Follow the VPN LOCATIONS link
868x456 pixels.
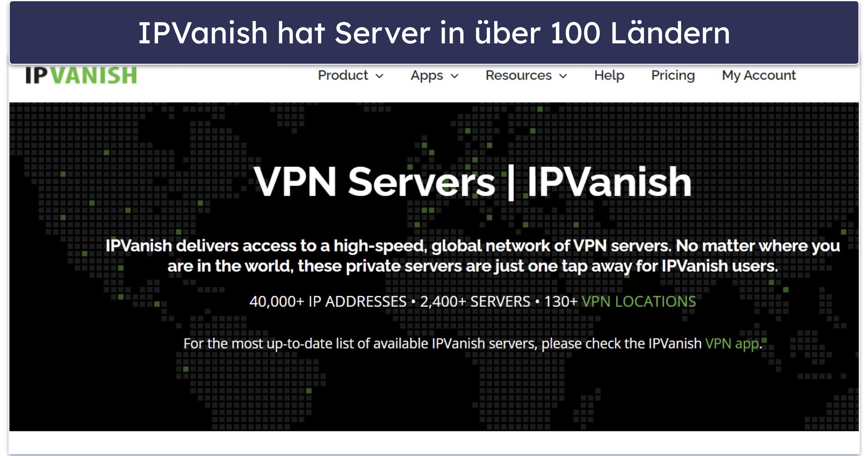(639, 302)
